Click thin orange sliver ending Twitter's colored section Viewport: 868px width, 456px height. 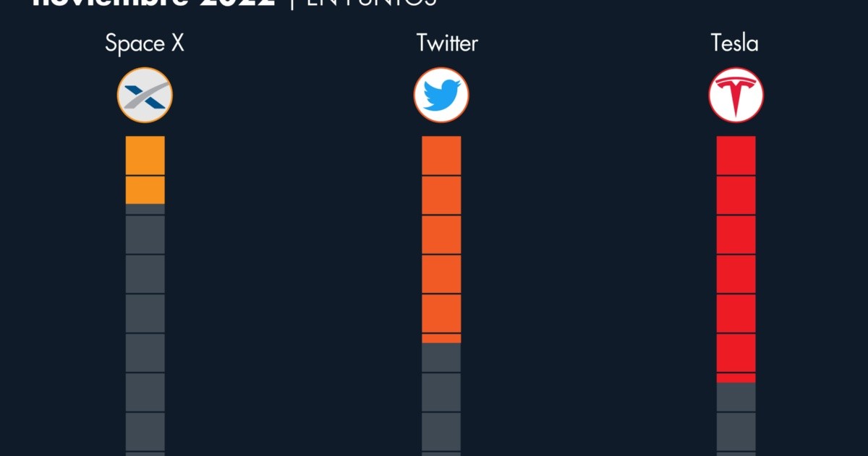pyautogui.click(x=441, y=338)
